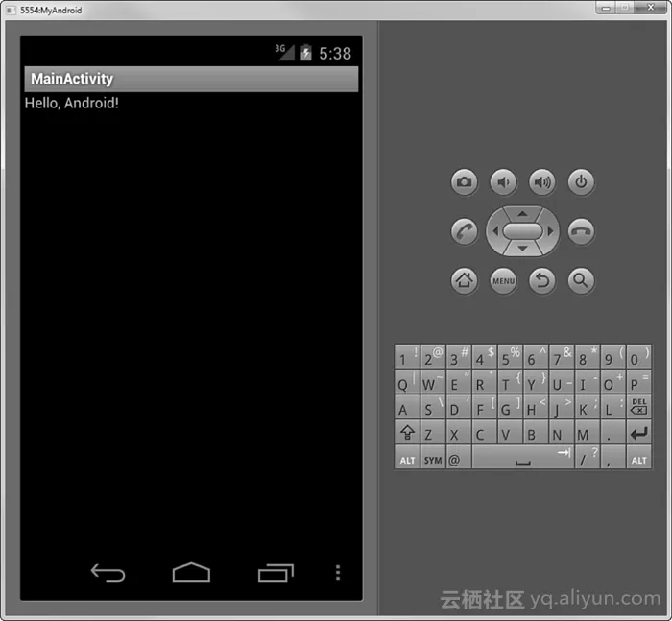The image size is (672, 621).
Task: Click the enter return key
Action: tap(638, 433)
